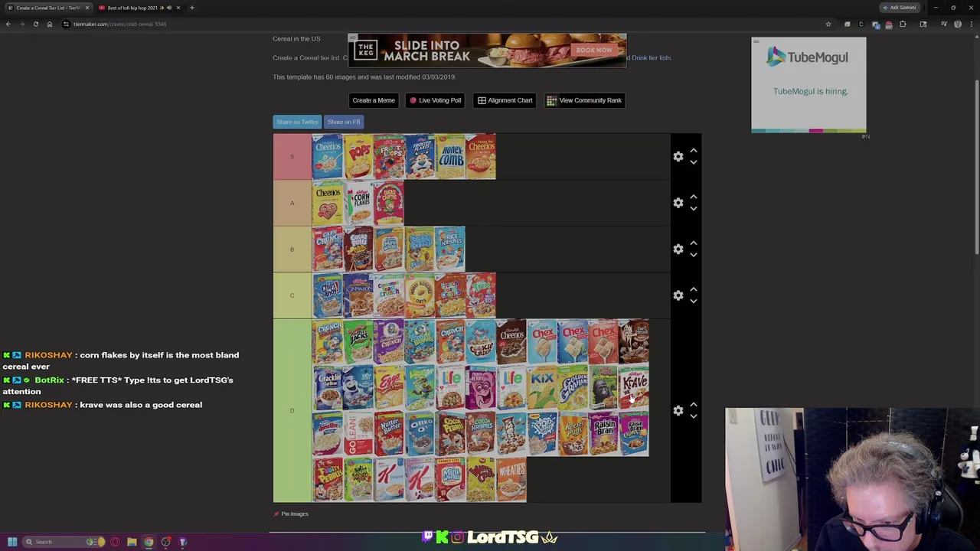Open Windows Start menu
Screen dimensions: 980x551
click(x=12, y=542)
